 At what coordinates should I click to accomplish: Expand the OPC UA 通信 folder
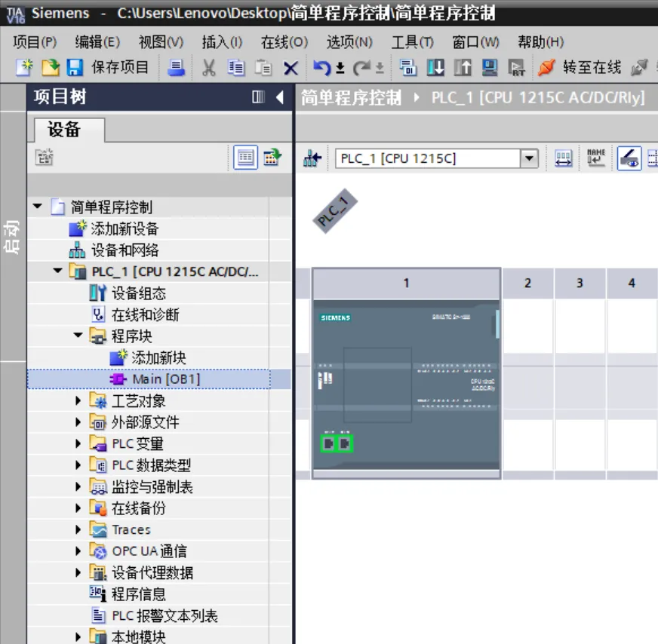[78, 551]
